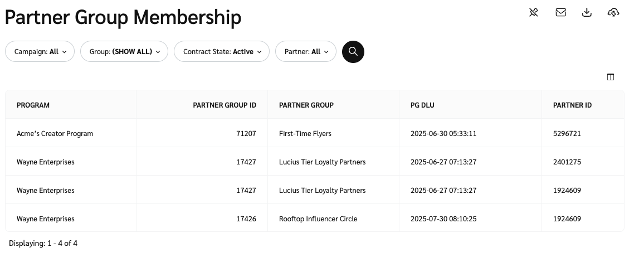Download the report using the download icon
Viewport: 644px width, 257px height.
(x=587, y=12)
